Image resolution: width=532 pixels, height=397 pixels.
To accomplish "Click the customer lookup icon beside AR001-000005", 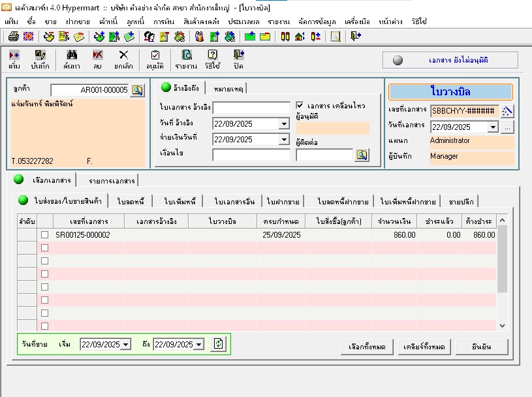I will tap(137, 90).
